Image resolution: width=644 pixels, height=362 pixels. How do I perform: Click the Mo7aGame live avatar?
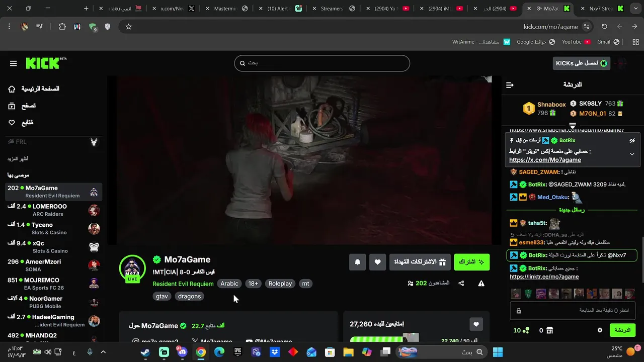click(x=132, y=268)
